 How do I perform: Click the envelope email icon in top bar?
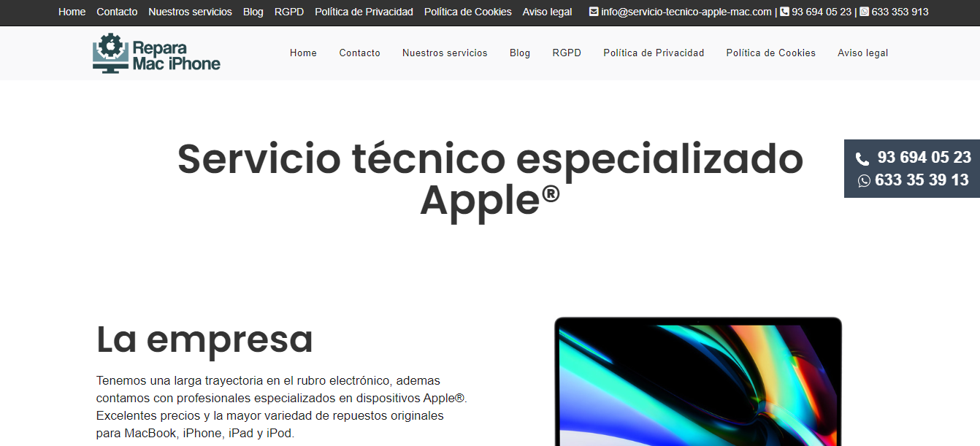click(594, 12)
